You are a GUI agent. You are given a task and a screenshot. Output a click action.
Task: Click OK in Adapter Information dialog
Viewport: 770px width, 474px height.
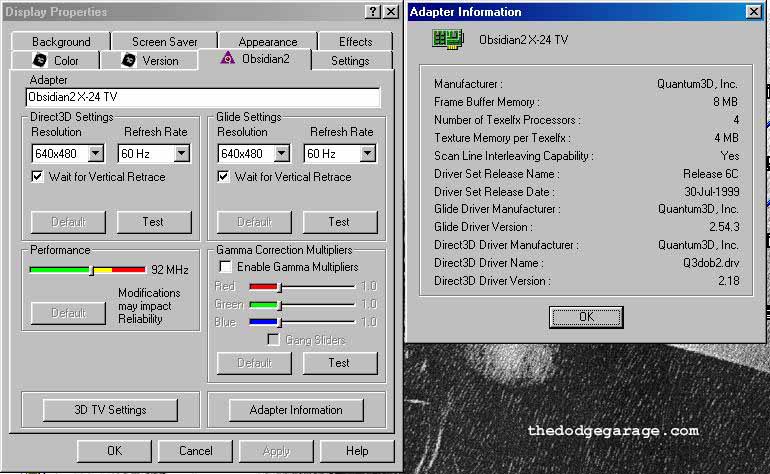(586, 317)
